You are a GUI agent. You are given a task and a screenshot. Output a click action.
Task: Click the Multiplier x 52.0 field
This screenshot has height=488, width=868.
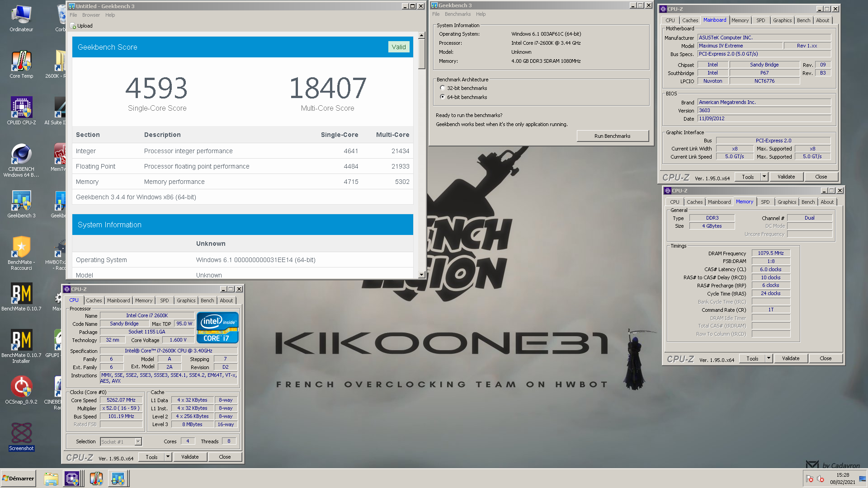coord(121,408)
